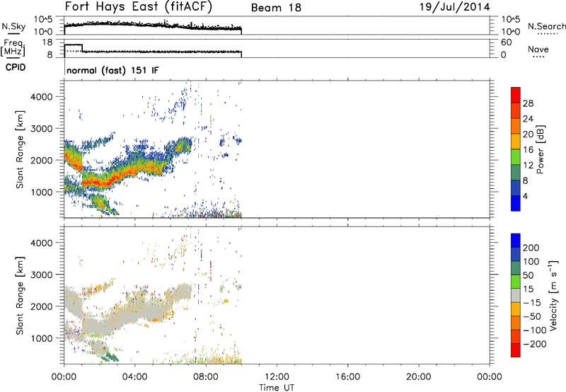Click the 'Fort Hays East (fitACF)' title
Screen dimensions: 566x392
[x=139, y=6]
